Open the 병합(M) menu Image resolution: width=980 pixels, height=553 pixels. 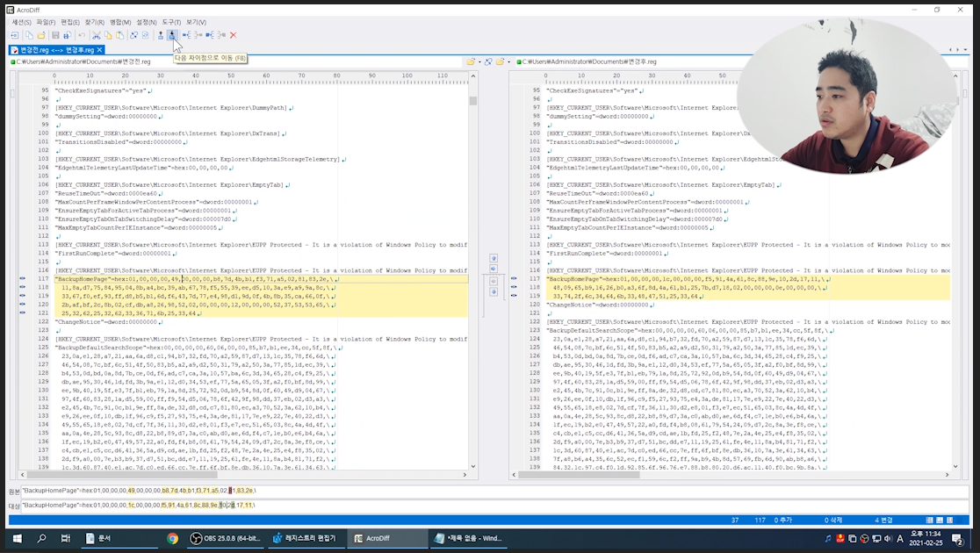point(120,23)
